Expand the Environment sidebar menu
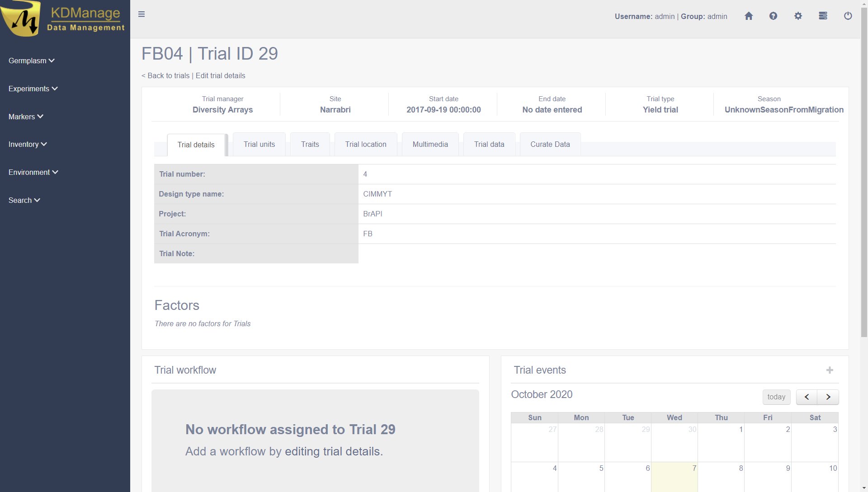This screenshot has height=492, width=868. coord(33,172)
